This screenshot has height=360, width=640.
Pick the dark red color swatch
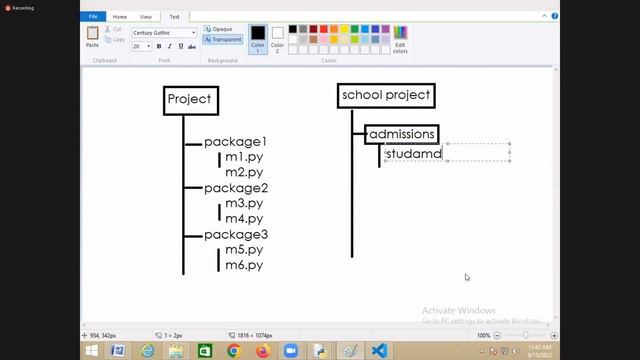[x=313, y=29]
